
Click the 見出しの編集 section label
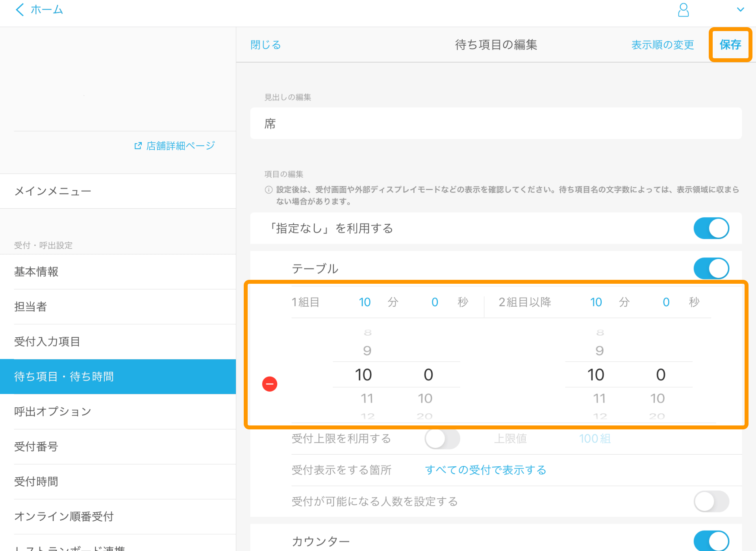pyautogui.click(x=287, y=97)
